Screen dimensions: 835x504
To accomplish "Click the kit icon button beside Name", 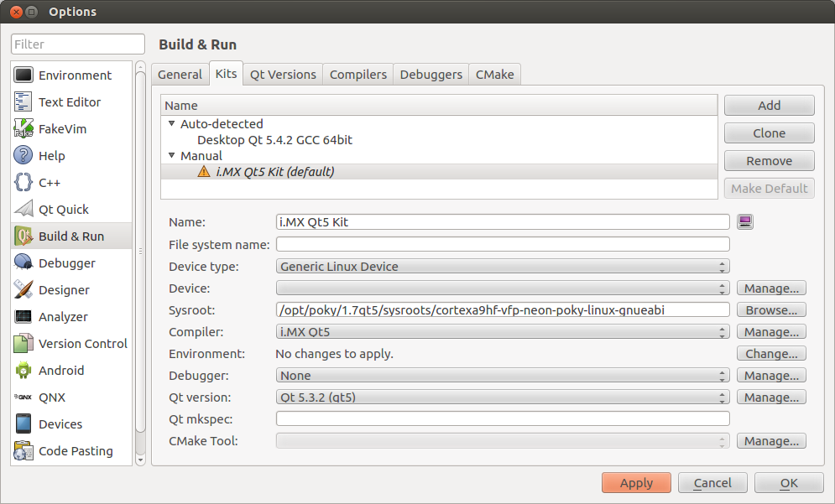I will coord(744,221).
